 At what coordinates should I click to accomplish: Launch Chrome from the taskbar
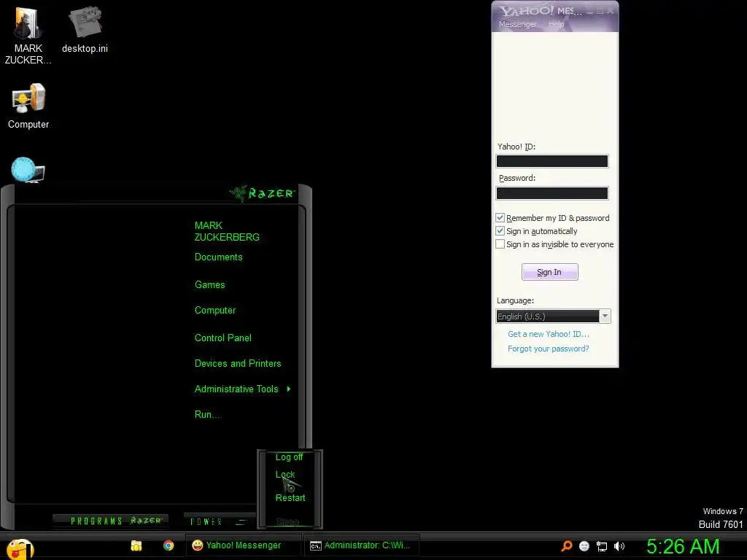pos(169,545)
